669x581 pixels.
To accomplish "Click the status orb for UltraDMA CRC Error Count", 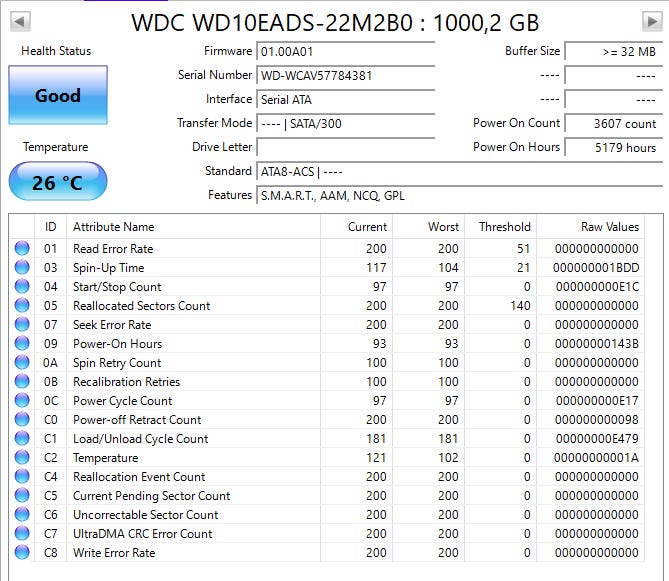I will [x=22, y=533].
